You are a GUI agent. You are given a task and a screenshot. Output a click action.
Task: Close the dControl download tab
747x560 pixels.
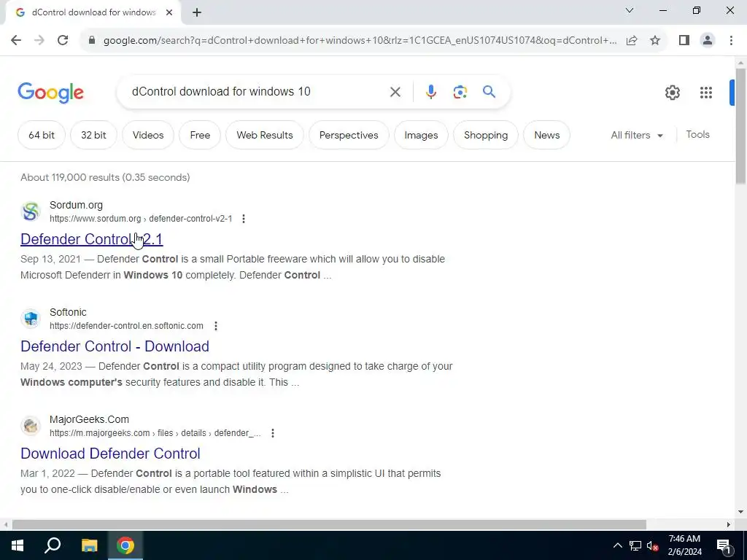coord(169,13)
